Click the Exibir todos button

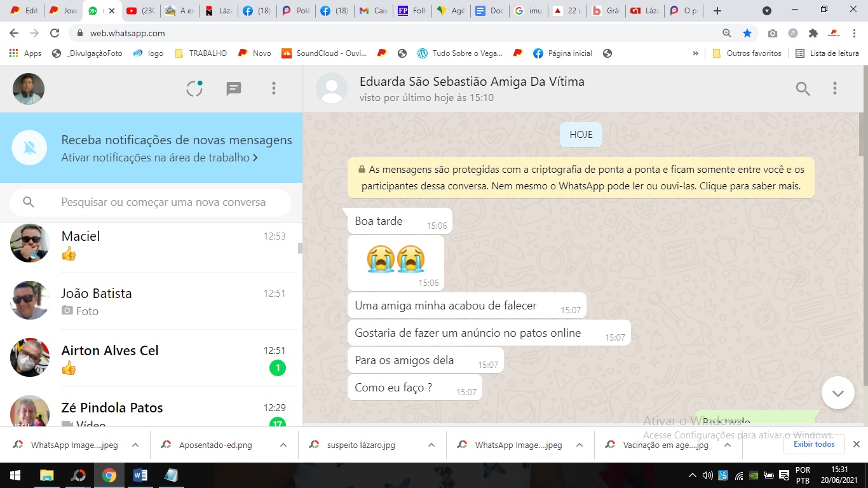(x=813, y=444)
